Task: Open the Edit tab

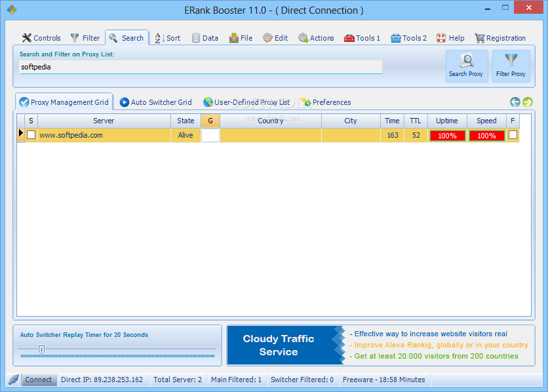Action: [275, 38]
